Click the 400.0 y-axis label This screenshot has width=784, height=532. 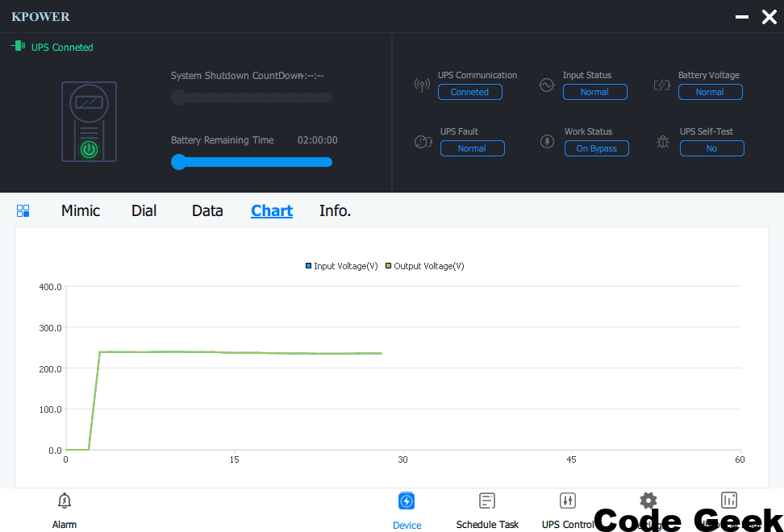(x=50, y=287)
